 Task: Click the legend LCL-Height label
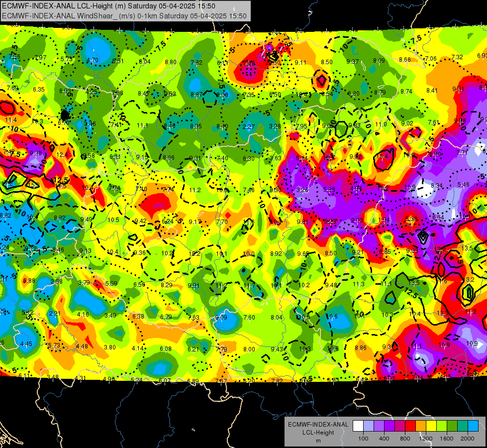(318, 433)
